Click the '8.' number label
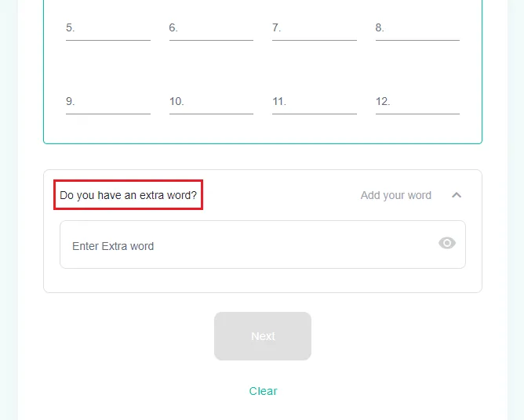524x420 pixels. click(x=380, y=28)
